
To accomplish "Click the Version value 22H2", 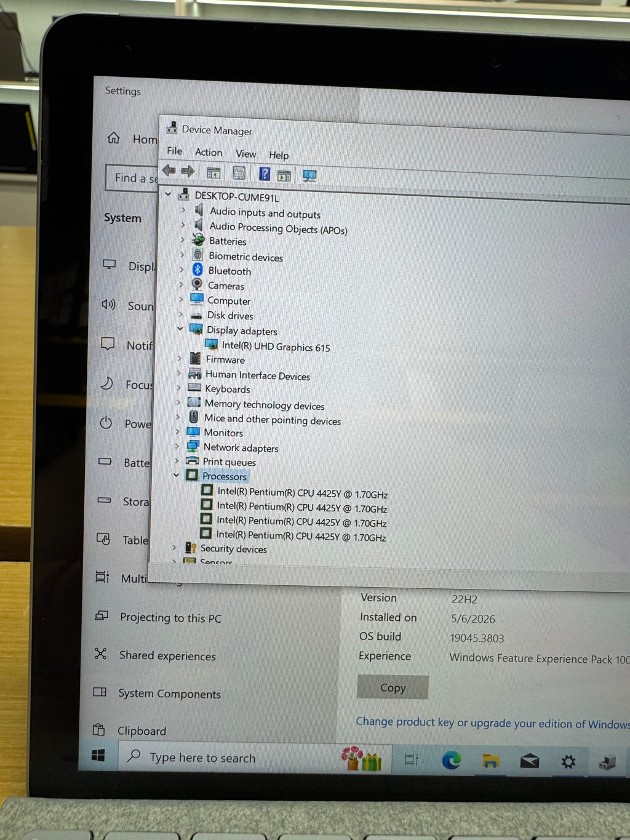I will 465,599.
